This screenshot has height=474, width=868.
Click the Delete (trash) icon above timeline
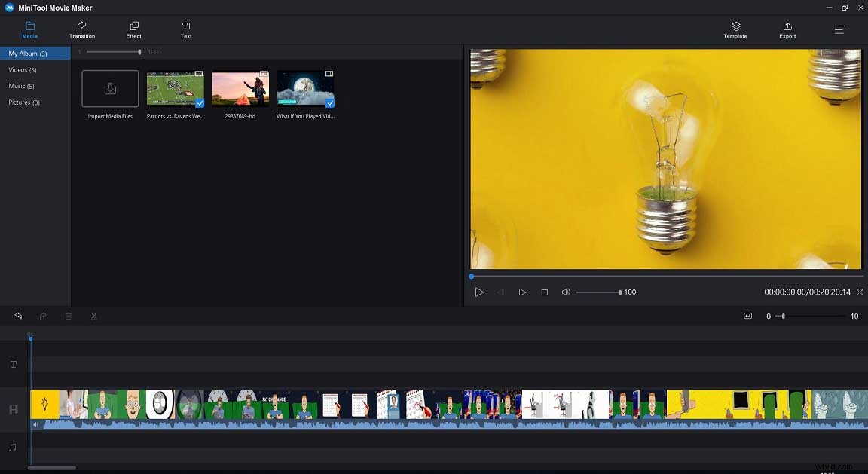point(68,316)
